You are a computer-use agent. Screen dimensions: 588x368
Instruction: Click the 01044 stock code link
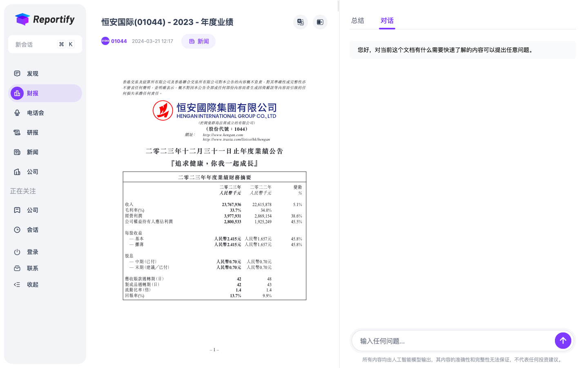pos(119,41)
